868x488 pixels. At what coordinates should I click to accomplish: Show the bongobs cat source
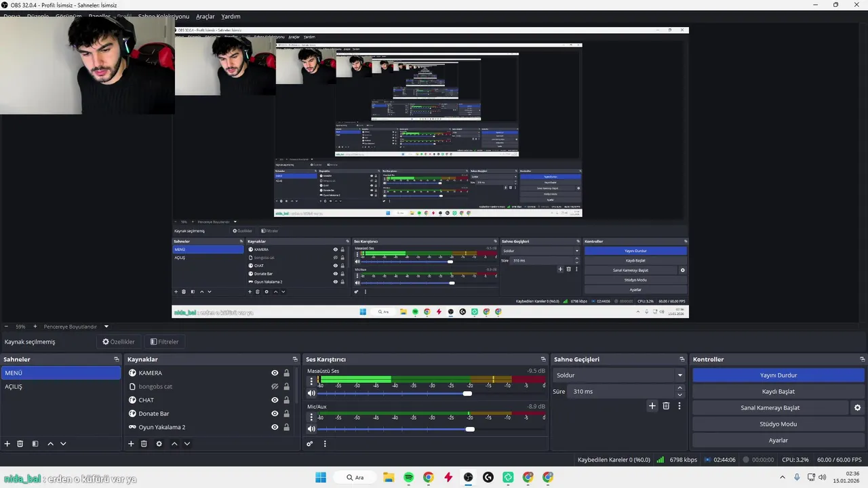(275, 386)
